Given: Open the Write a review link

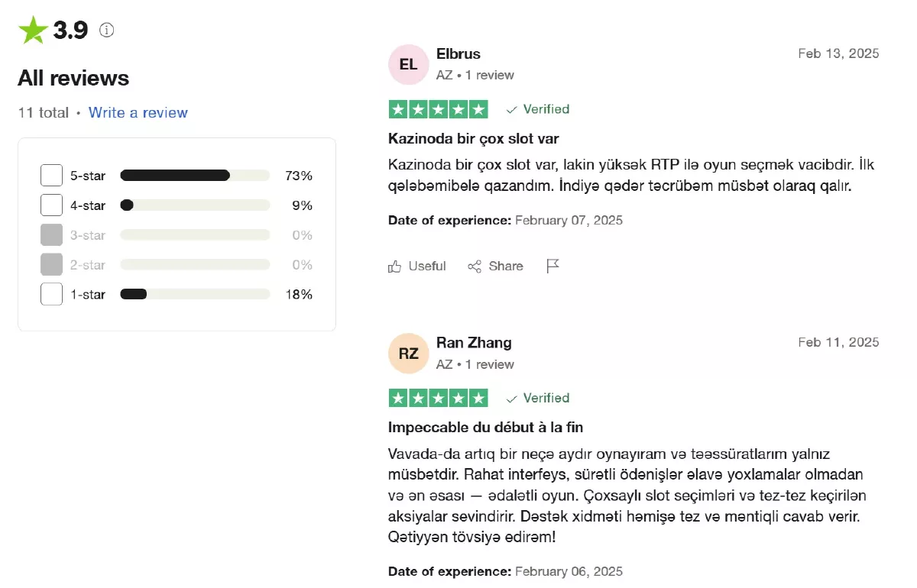Looking at the screenshot, I should (138, 113).
